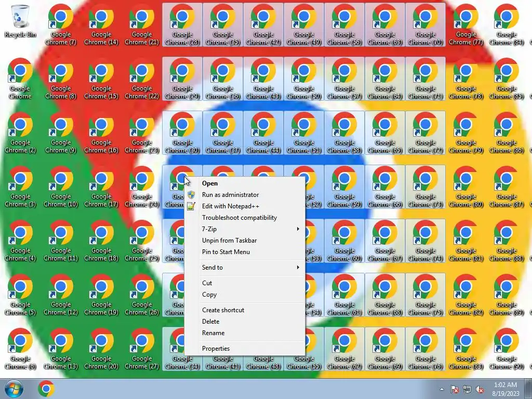Select the Google Chrome (68) shortcut

pyautogui.click(x=385, y=295)
